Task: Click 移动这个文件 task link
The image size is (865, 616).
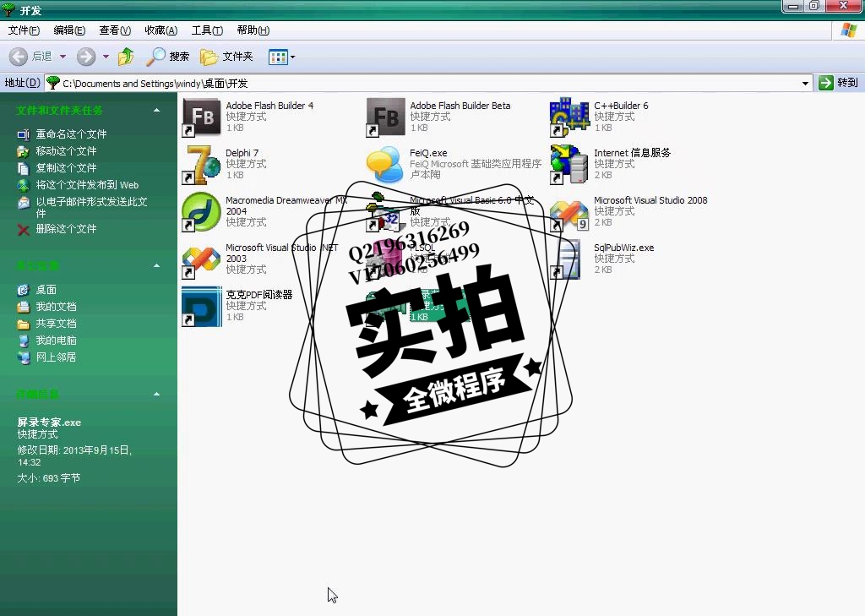Action: click(66, 151)
